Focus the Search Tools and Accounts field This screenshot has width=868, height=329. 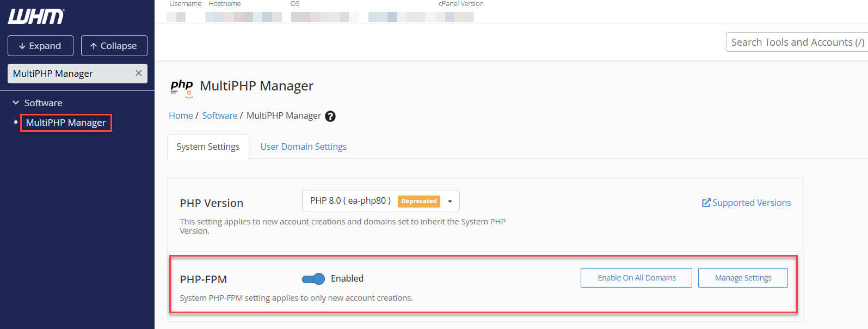[797, 42]
